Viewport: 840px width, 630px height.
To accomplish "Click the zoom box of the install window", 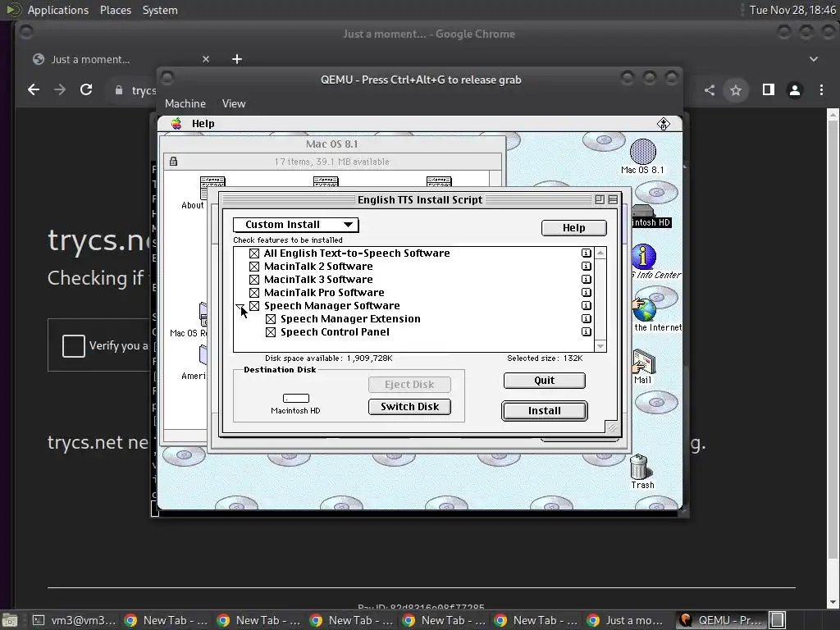I will 600,200.
